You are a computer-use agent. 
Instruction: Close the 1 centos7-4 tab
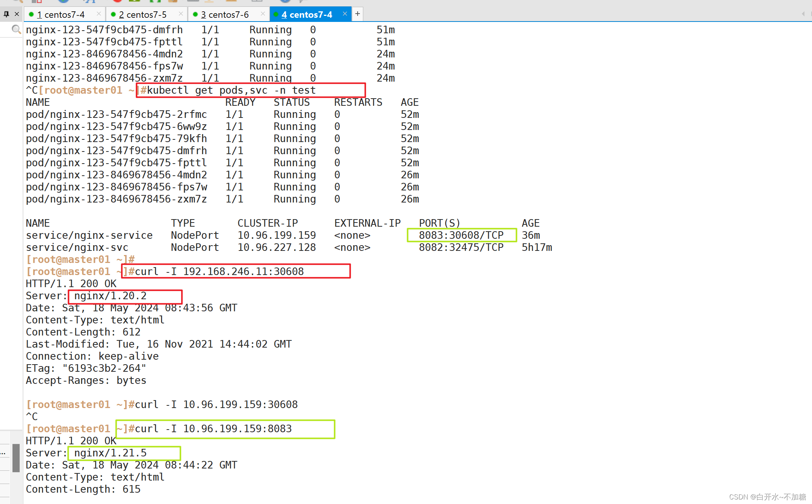pyautogui.click(x=99, y=14)
